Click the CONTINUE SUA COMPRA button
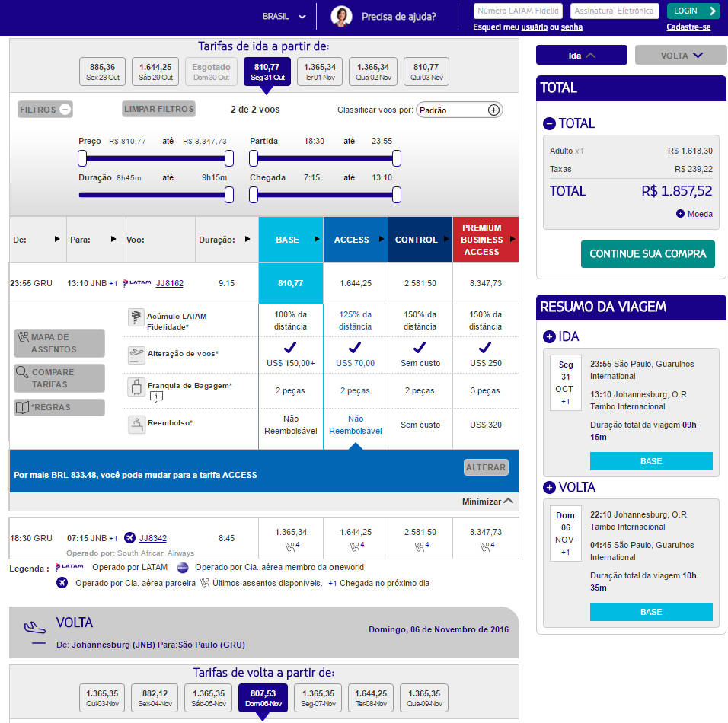This screenshot has width=728, height=723. point(648,254)
